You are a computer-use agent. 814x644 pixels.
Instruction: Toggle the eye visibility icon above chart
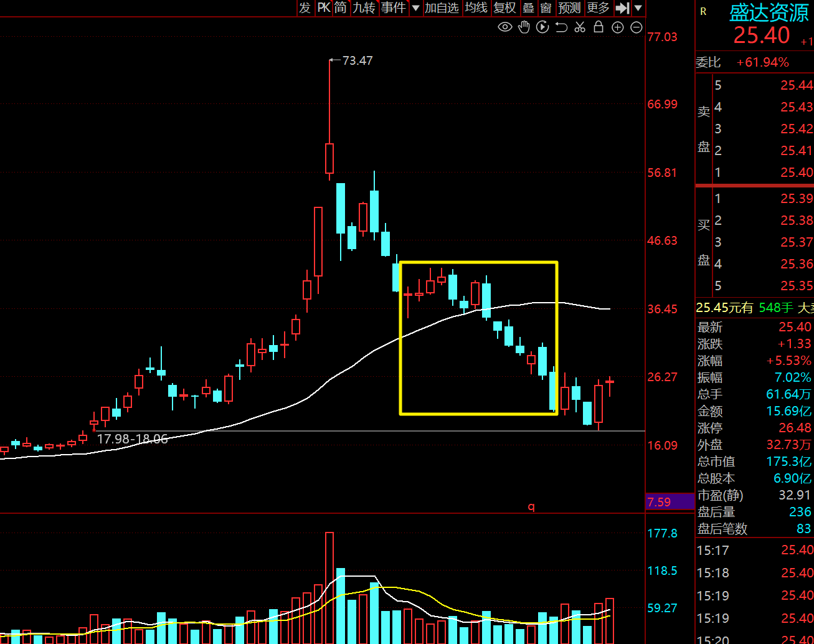[505, 27]
